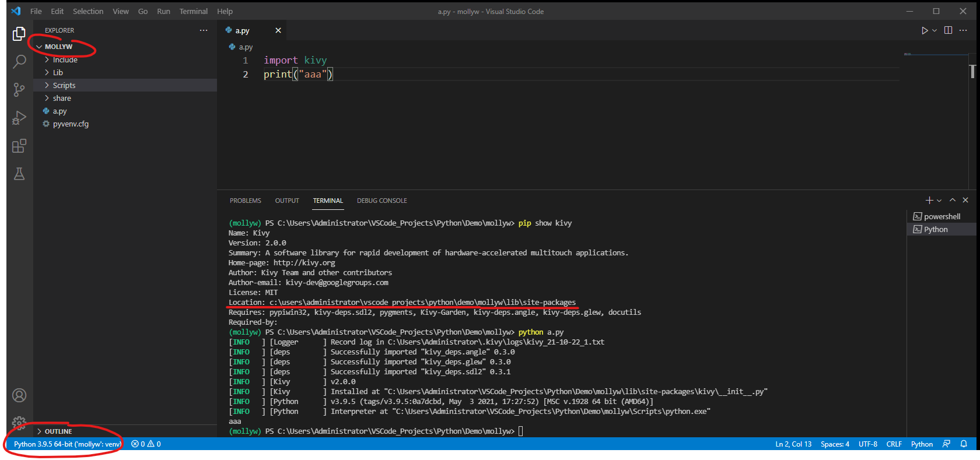Change indentation via Spaces: 4
This screenshot has height=460, width=980.
(835, 444)
